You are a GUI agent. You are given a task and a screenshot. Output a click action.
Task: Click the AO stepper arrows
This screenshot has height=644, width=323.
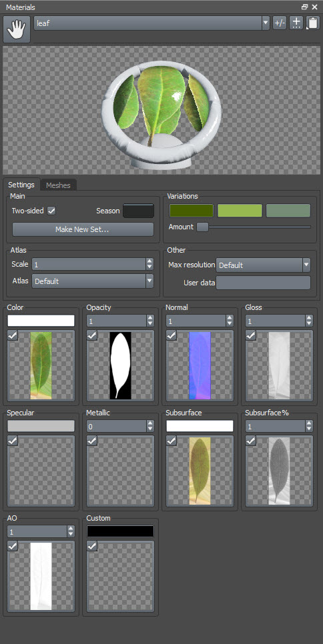(71, 531)
